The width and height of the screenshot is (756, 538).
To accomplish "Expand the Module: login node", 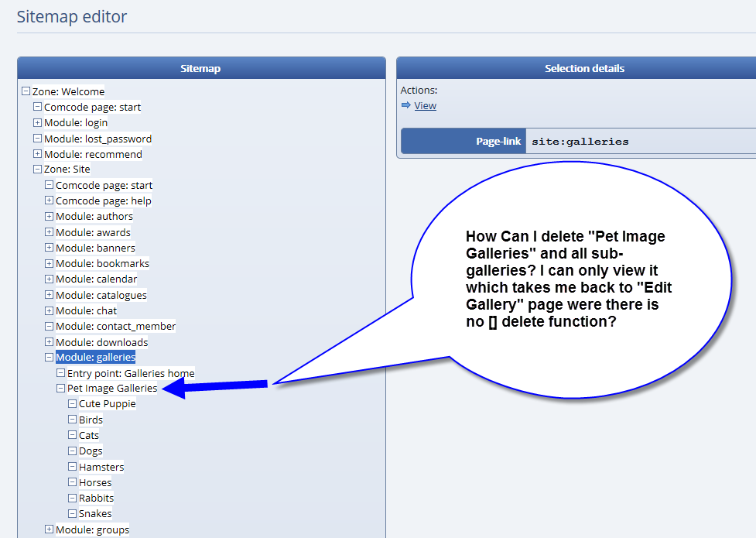I will pyautogui.click(x=38, y=123).
